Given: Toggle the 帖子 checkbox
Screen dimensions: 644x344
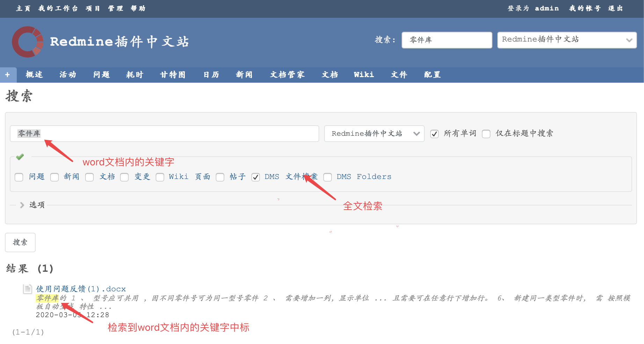Looking at the screenshot, I should click(220, 177).
